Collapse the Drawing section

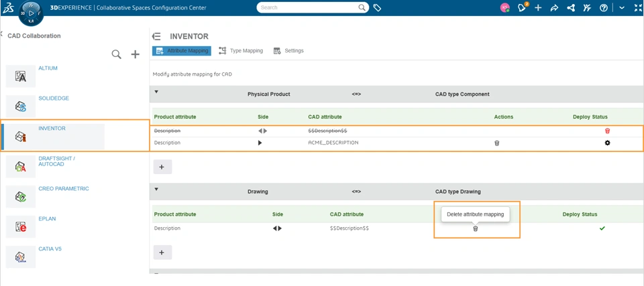pos(156,189)
